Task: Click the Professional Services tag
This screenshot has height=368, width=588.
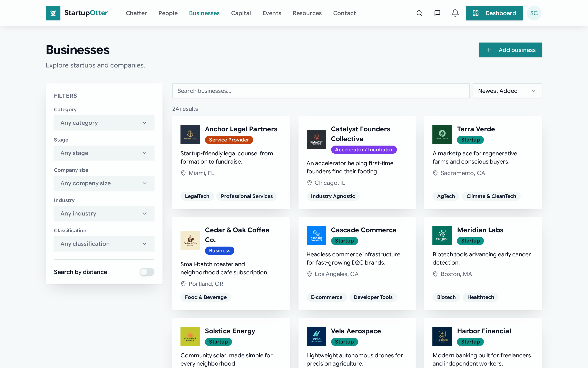Action: tap(247, 196)
